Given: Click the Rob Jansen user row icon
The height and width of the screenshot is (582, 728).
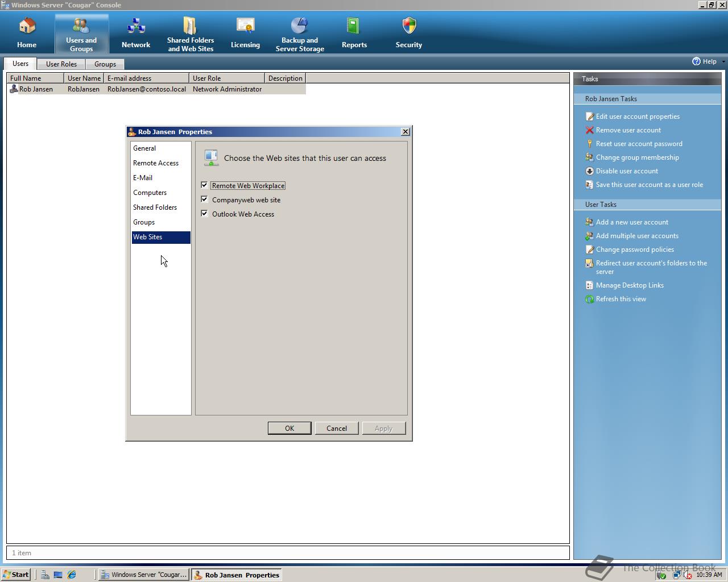Looking at the screenshot, I should point(14,89).
